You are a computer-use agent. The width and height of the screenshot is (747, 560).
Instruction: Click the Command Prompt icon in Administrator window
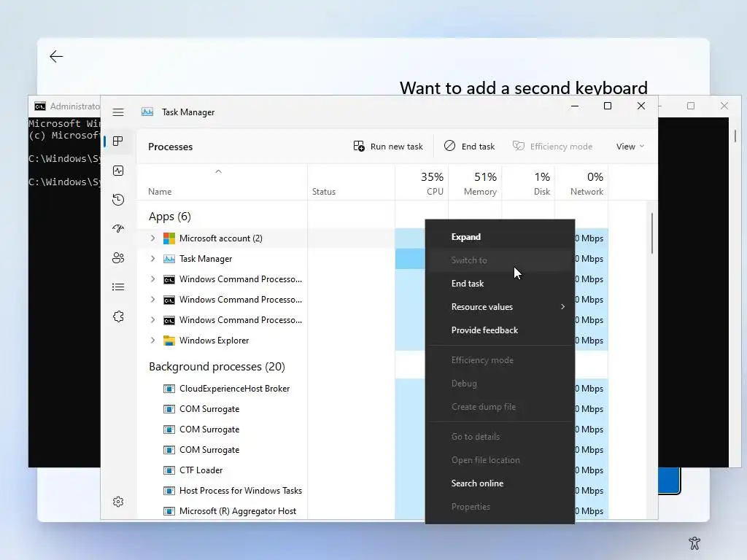40,106
